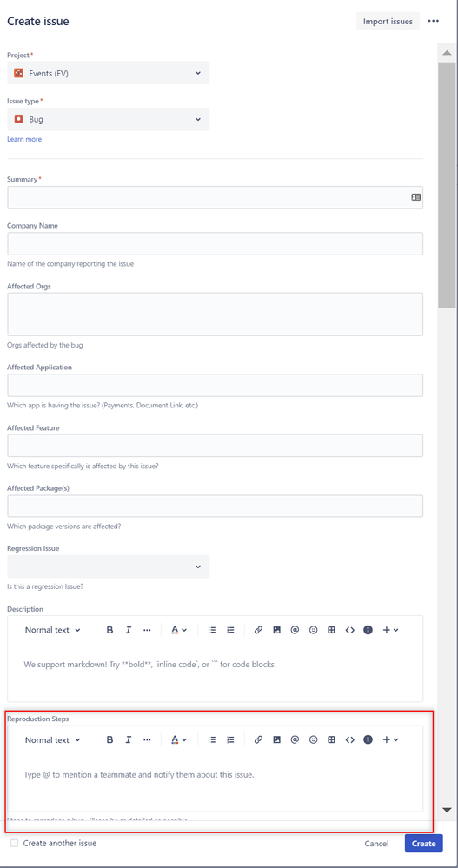Viewport: 458px width, 868px height.
Task: Open Normal text style dropdown in Description
Action: 53,630
